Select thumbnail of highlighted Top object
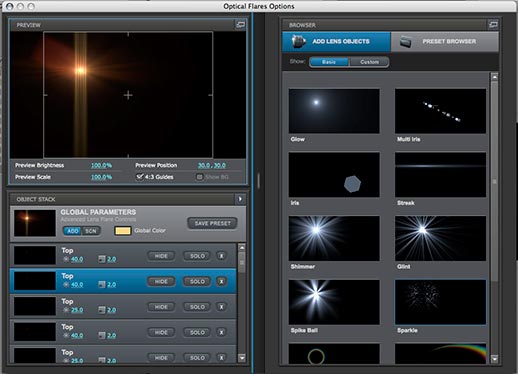The image size is (518, 374). click(x=35, y=281)
